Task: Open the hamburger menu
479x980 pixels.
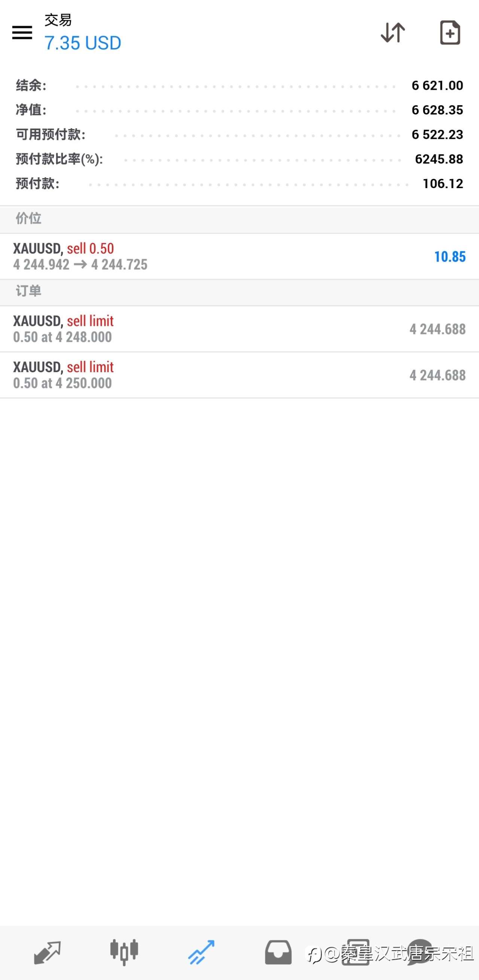Action: click(x=22, y=33)
